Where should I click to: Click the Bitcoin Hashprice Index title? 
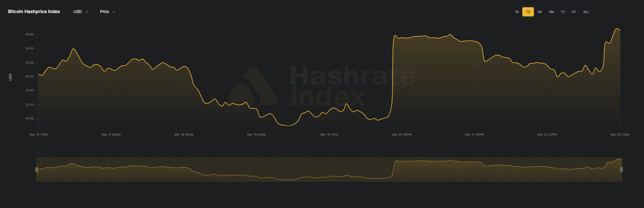(x=34, y=12)
